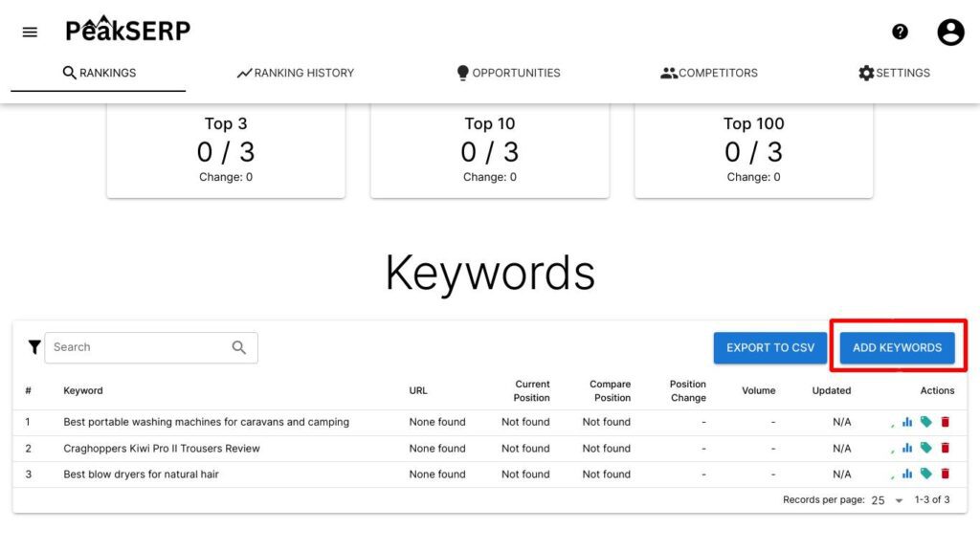
Task: Go to the Competitors tab
Action: tap(709, 73)
